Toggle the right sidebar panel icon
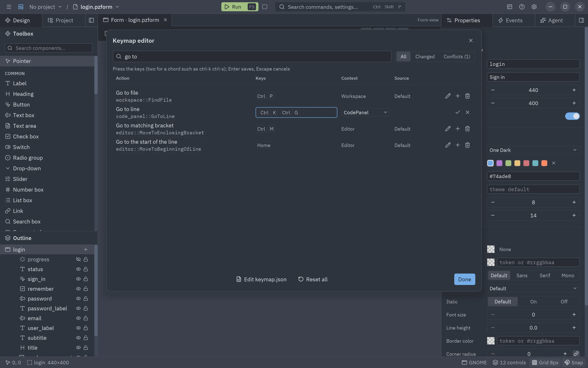 [581, 20]
